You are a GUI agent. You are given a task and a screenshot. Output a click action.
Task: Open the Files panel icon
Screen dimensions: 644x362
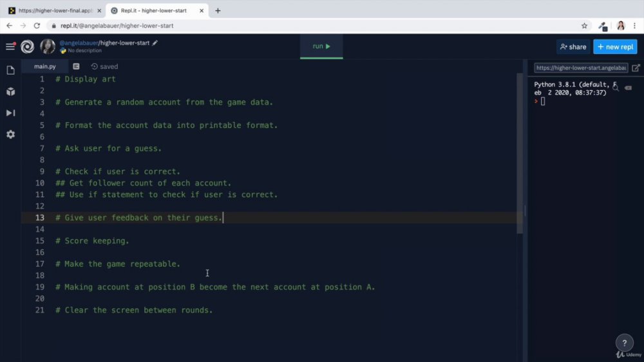(11, 70)
